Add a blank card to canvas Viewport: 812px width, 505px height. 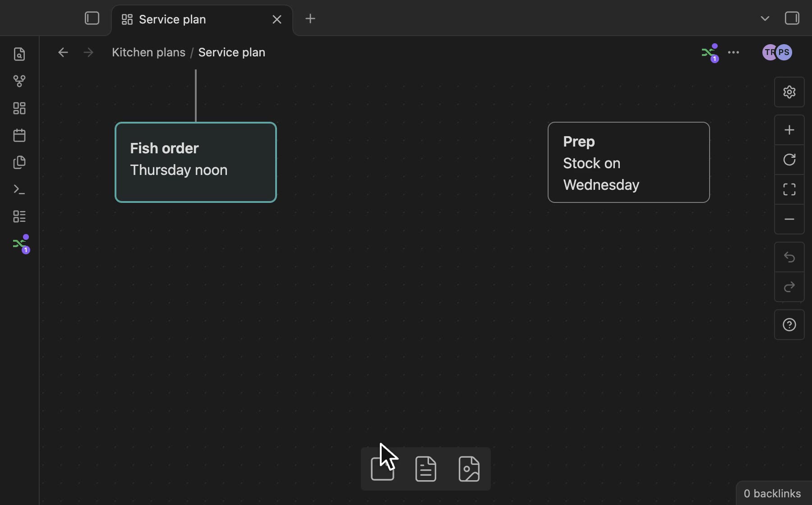click(383, 469)
